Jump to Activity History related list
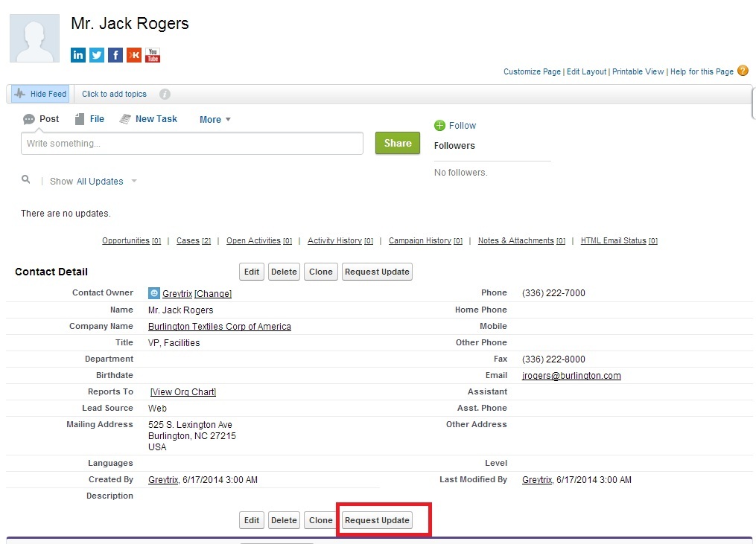756x544 pixels. tap(340, 240)
